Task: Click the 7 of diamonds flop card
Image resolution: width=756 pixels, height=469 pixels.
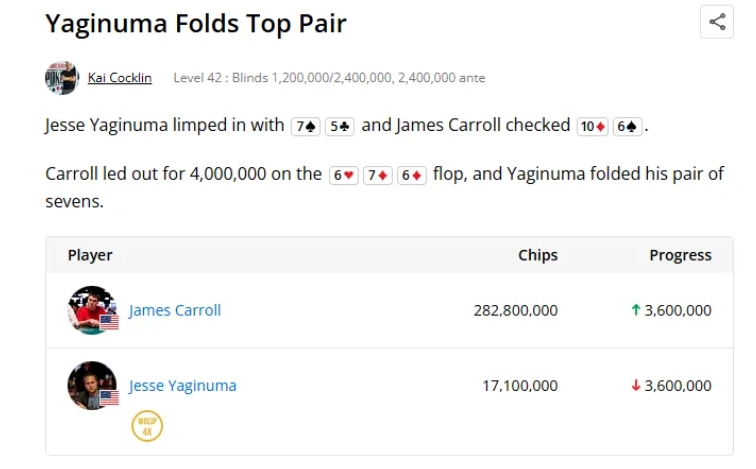Action: 378,174
